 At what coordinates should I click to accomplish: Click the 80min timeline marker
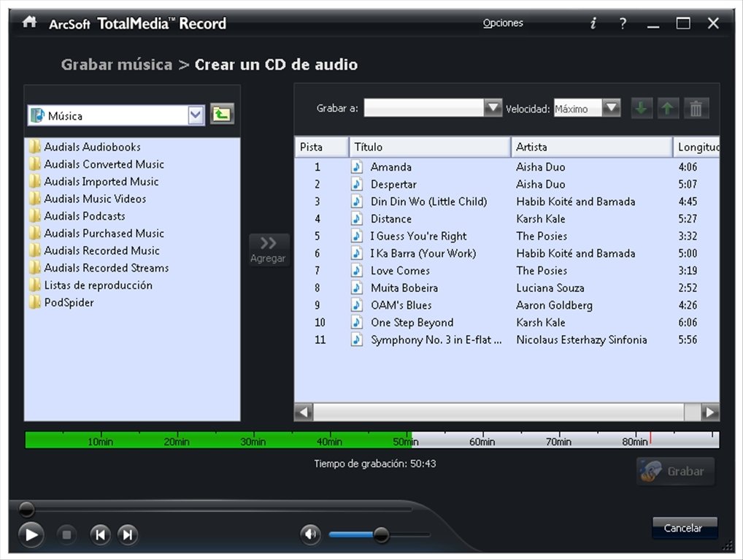[x=634, y=442]
